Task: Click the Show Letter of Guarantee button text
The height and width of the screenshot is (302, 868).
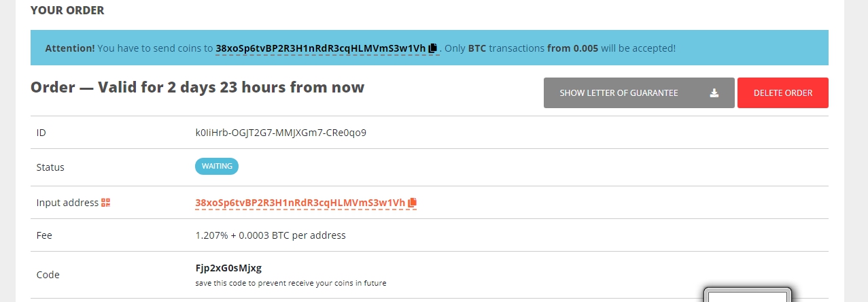Action: click(x=619, y=93)
